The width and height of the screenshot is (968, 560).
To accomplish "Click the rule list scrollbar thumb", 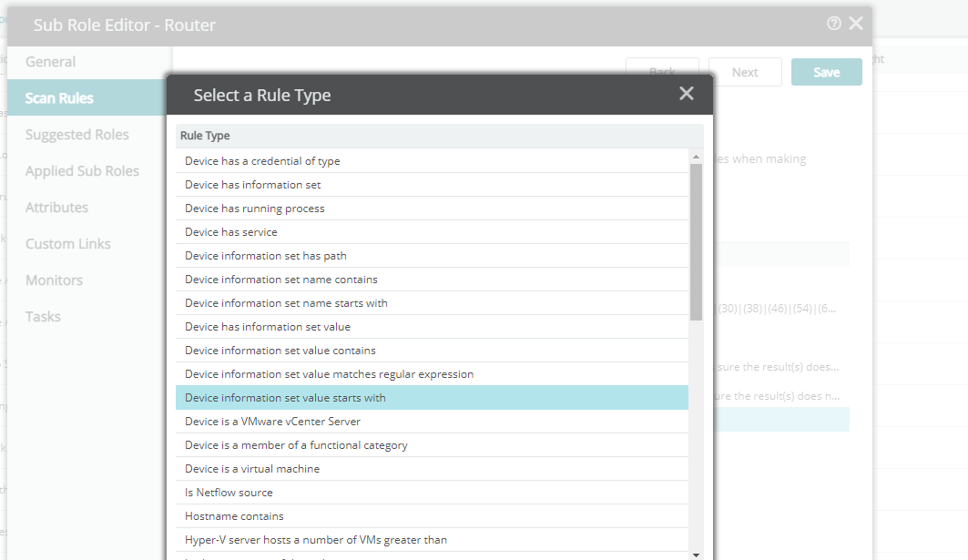I will [696, 242].
